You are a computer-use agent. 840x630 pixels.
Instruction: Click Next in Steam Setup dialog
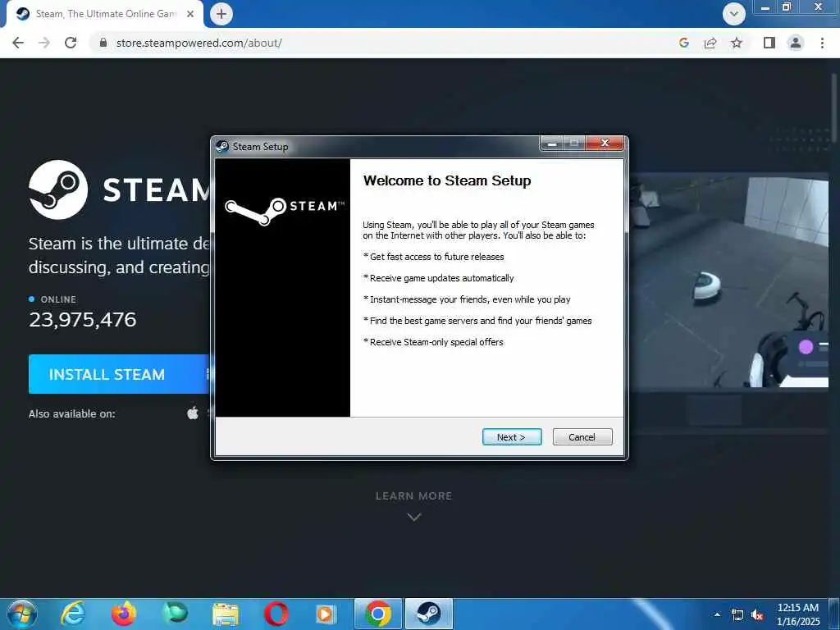(512, 436)
